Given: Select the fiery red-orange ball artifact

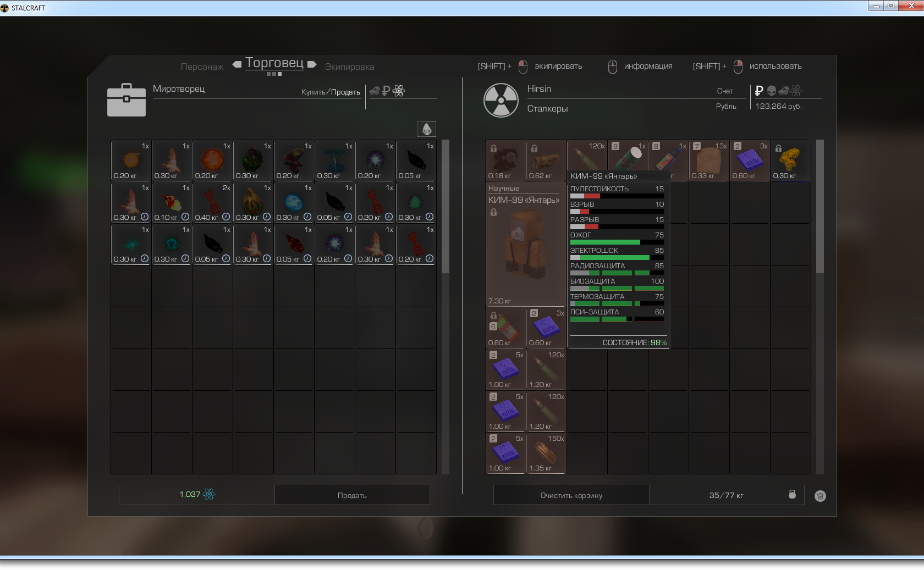Looking at the screenshot, I should pyautogui.click(x=212, y=161).
